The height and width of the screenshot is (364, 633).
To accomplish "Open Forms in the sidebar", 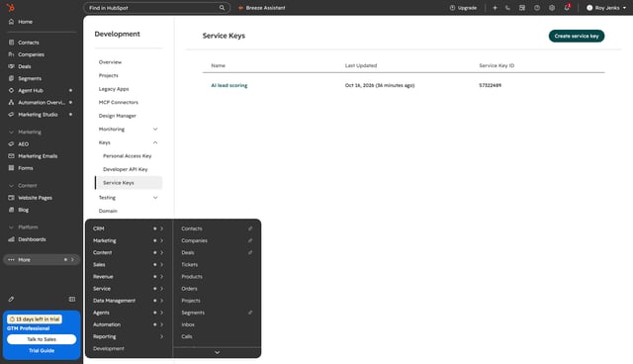I will [x=25, y=168].
